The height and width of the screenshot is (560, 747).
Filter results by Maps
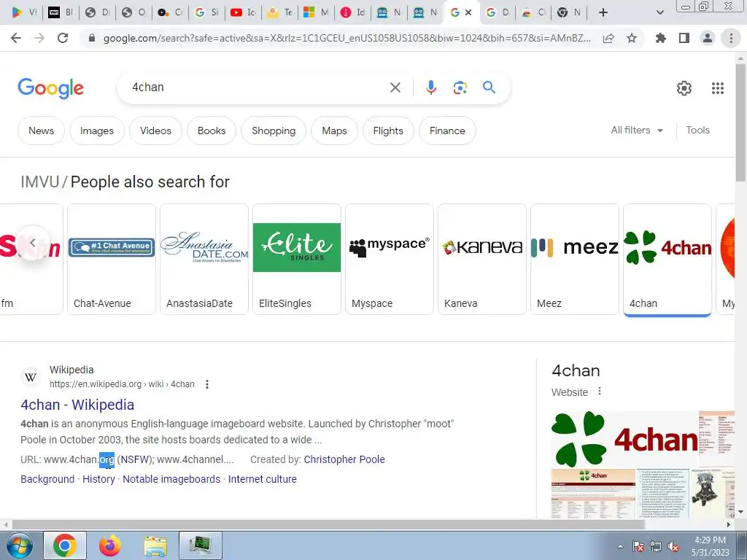coord(334,131)
